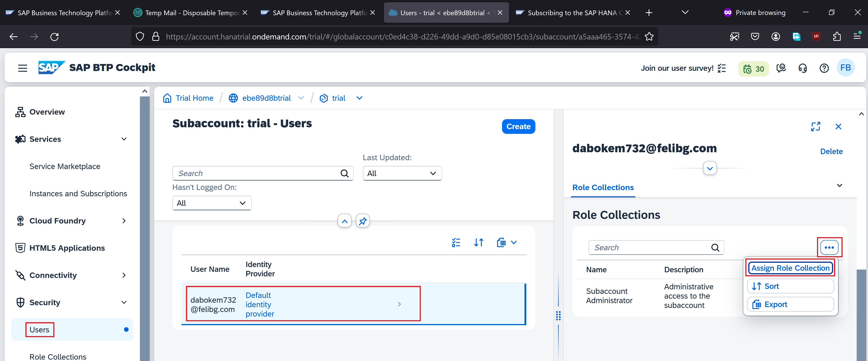Click the trial days remaining badge

753,69
